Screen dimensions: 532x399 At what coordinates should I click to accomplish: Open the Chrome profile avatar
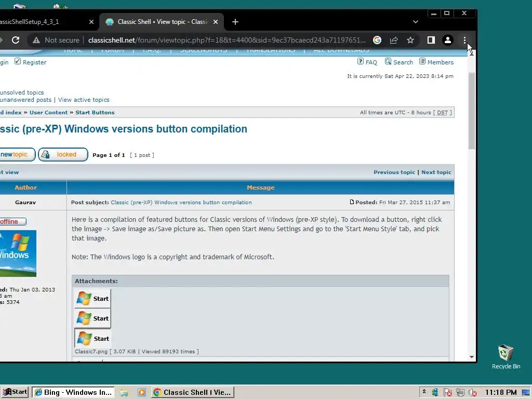point(447,40)
